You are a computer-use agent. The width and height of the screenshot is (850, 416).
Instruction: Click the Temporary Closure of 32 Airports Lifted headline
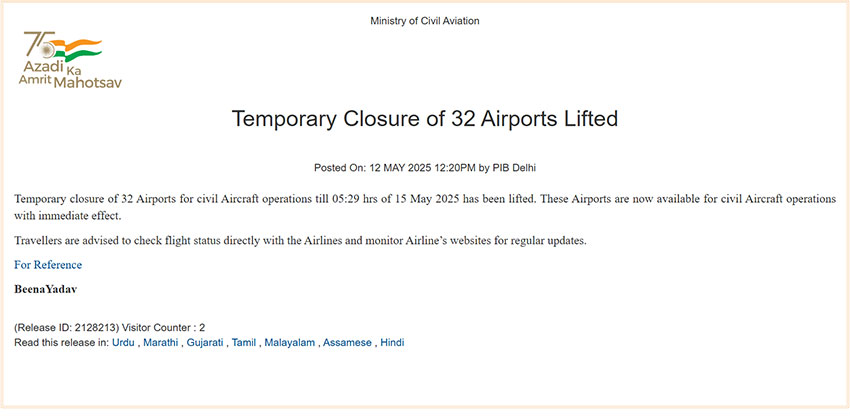pos(425,119)
